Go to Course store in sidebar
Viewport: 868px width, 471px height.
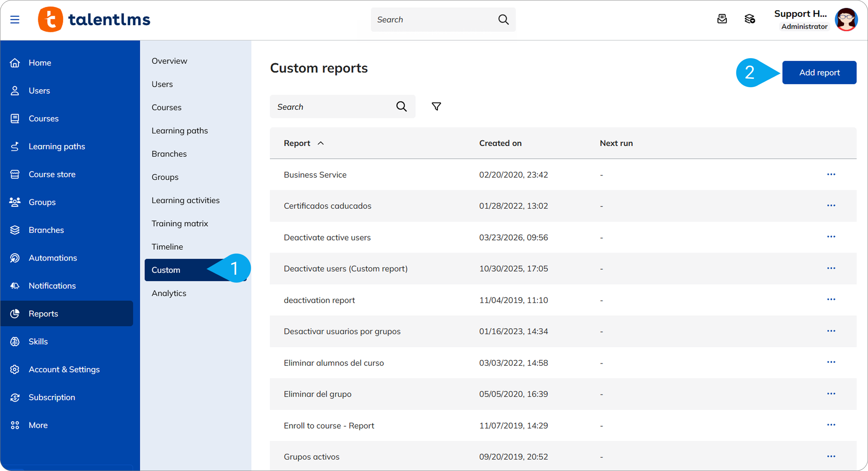[x=52, y=174]
